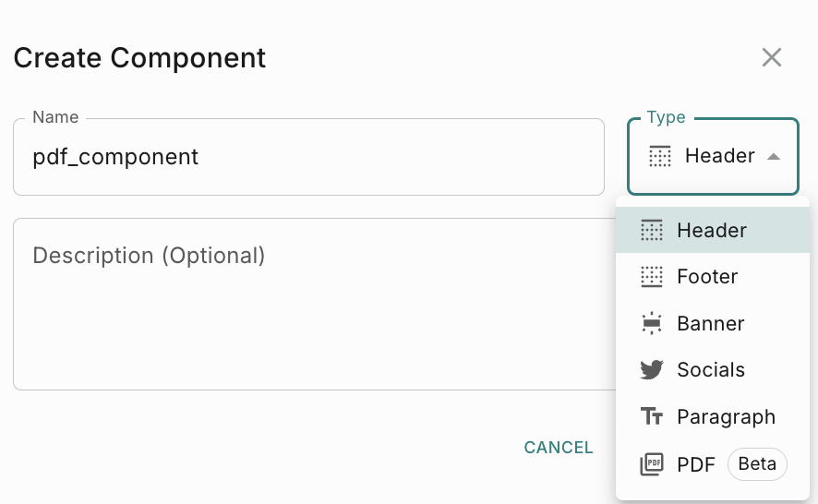Click the Header icon in the dropdown list
This screenshot has width=818, height=504.
tap(652, 231)
